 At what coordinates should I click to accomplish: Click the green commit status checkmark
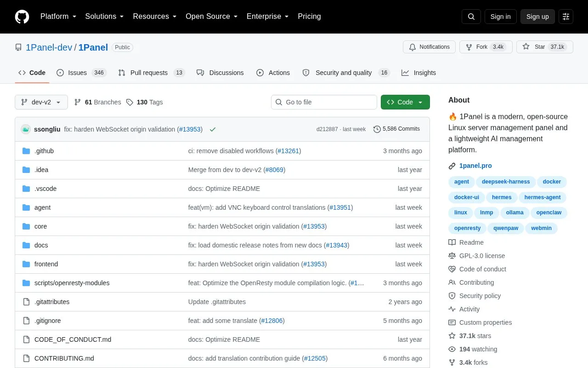213,129
